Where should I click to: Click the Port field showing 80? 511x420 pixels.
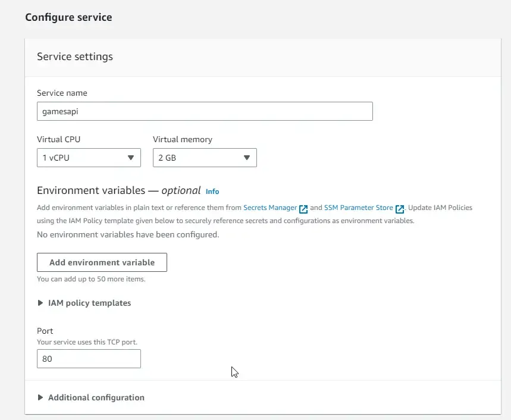point(88,358)
